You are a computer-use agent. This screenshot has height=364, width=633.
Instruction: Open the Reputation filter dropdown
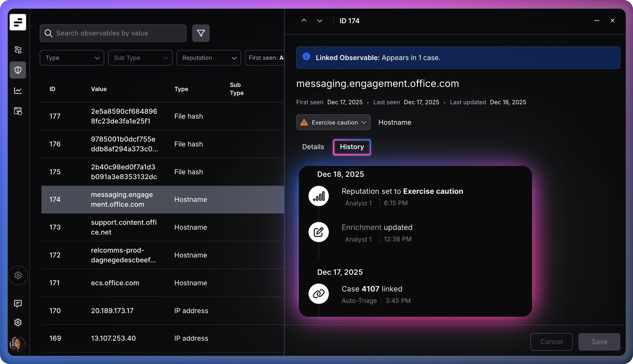coord(208,58)
